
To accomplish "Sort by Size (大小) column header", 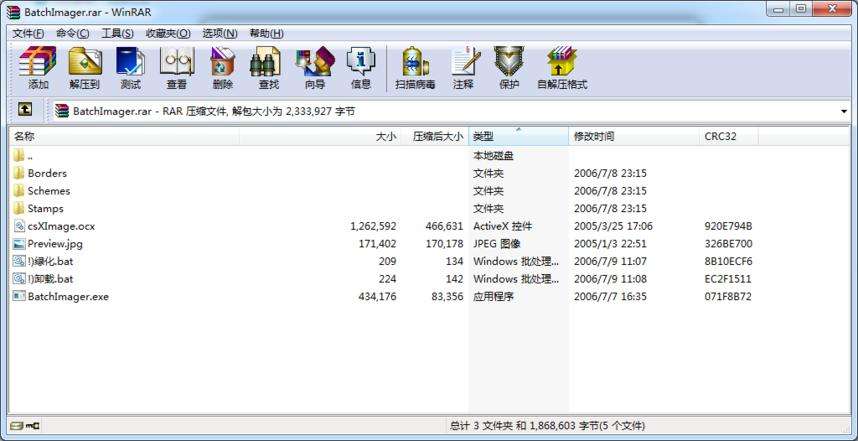I will coord(320,136).
